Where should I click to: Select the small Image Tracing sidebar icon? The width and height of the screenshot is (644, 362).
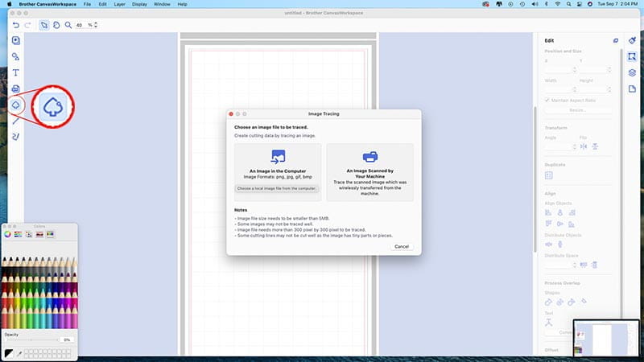click(x=15, y=105)
